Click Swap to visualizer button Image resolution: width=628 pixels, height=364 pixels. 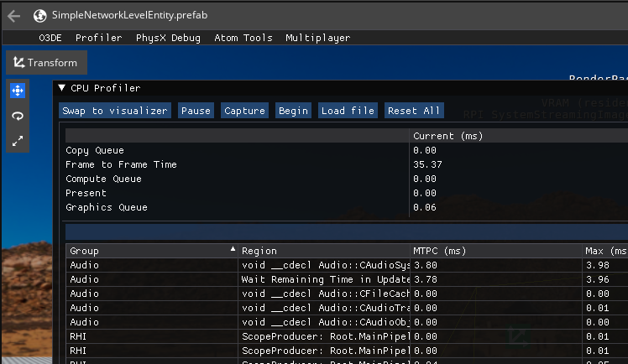pyautogui.click(x=116, y=111)
